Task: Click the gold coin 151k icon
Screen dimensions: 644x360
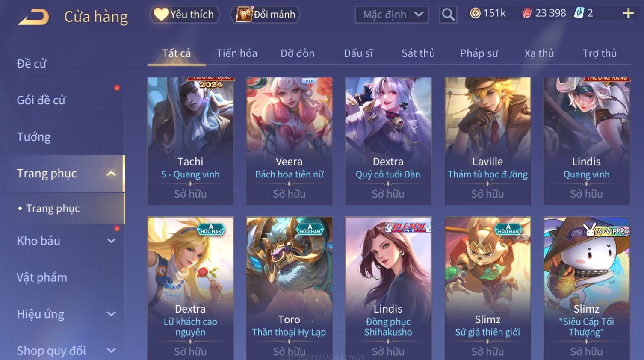Action: click(x=475, y=13)
